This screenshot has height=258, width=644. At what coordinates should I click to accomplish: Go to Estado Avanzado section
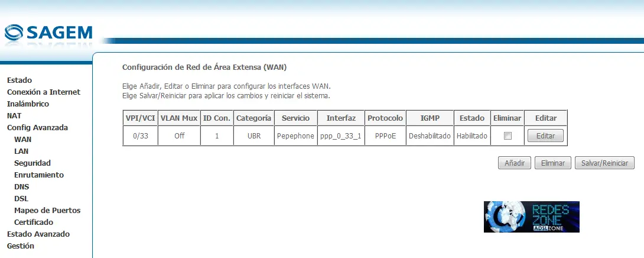pos(38,234)
